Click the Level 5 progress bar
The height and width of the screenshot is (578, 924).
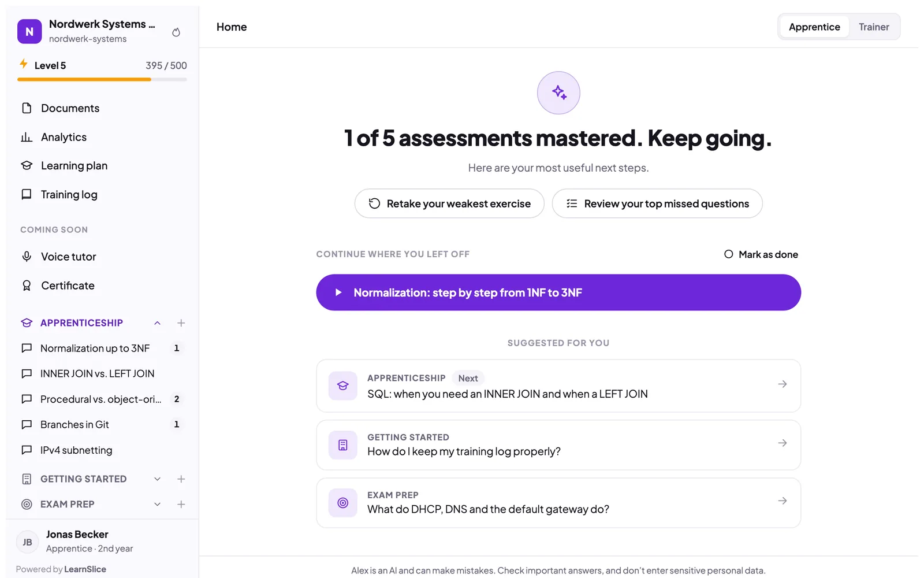(x=102, y=80)
